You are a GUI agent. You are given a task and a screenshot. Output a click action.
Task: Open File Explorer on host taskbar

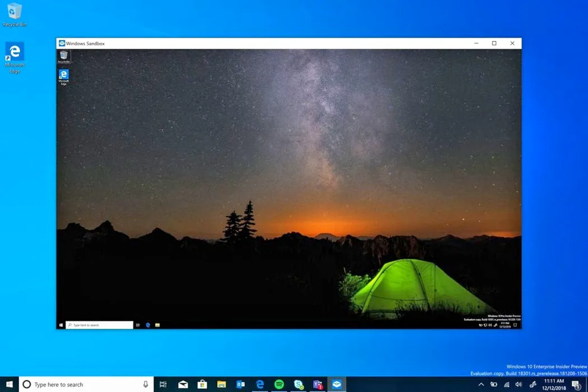point(221,384)
